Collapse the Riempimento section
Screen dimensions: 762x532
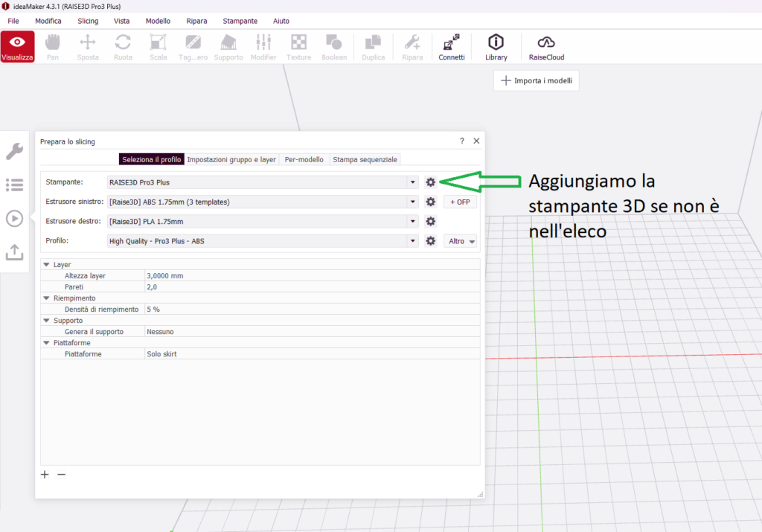(x=47, y=298)
